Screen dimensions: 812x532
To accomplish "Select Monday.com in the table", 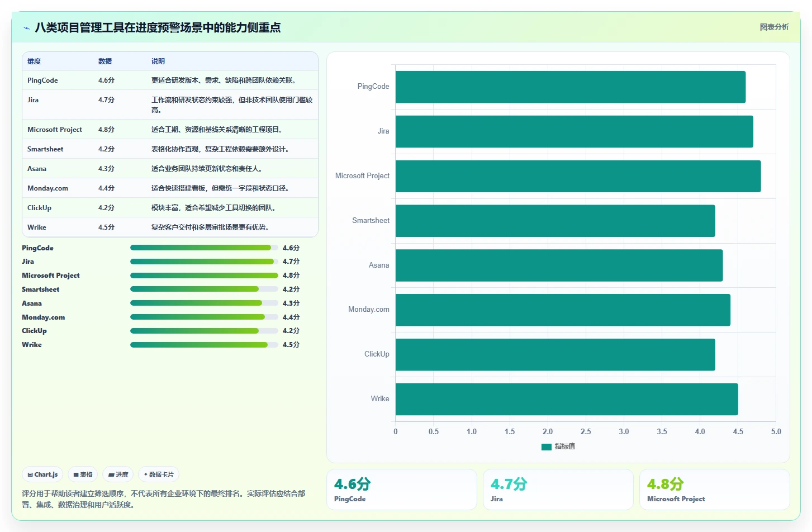I will click(x=48, y=188).
